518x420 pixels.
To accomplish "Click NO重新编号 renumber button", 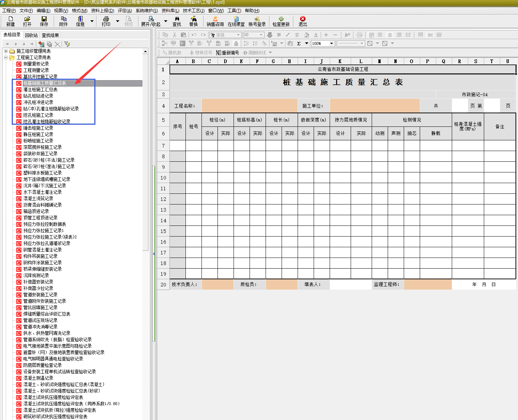I will click(227, 53).
